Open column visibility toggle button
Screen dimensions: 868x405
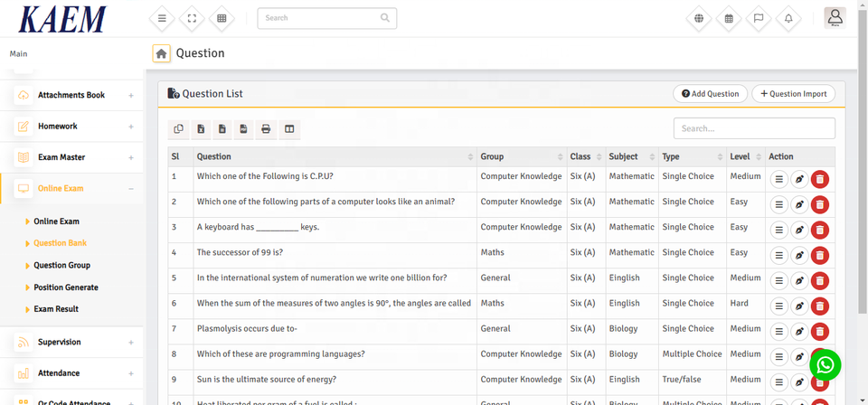pyautogui.click(x=289, y=129)
